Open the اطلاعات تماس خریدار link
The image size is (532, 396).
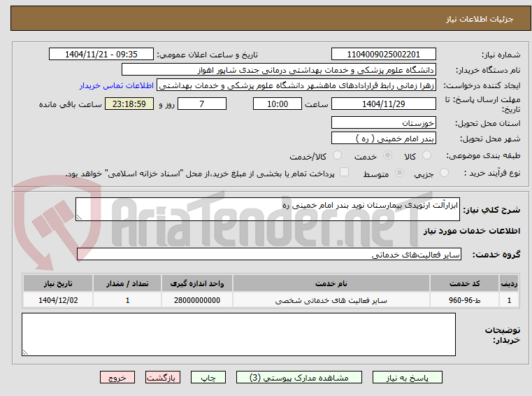[117, 85]
